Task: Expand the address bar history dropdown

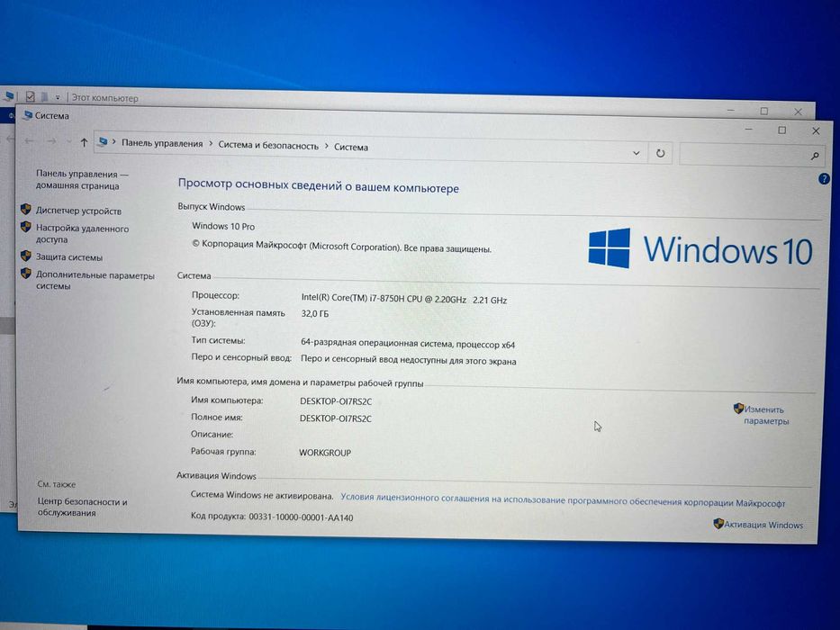Action: coord(636,153)
